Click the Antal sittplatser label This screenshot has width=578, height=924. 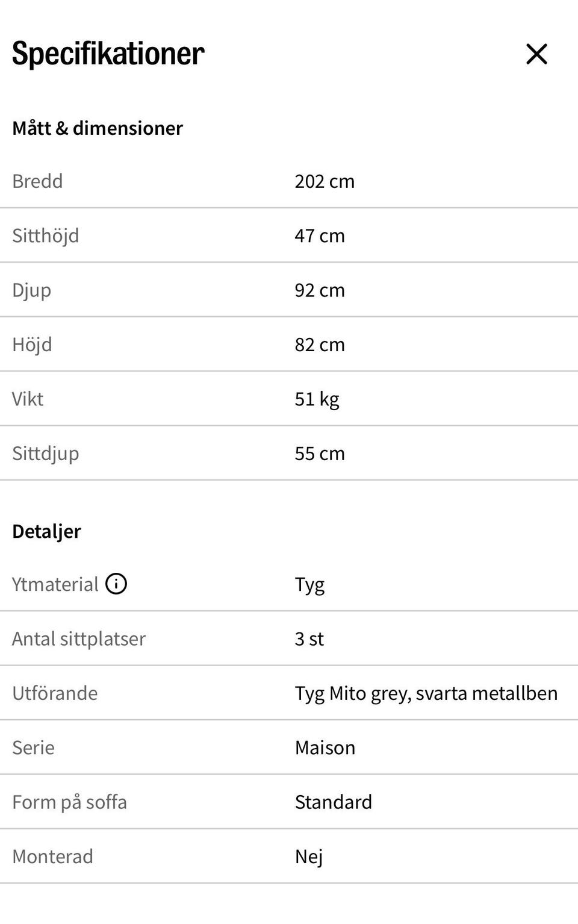[79, 639]
